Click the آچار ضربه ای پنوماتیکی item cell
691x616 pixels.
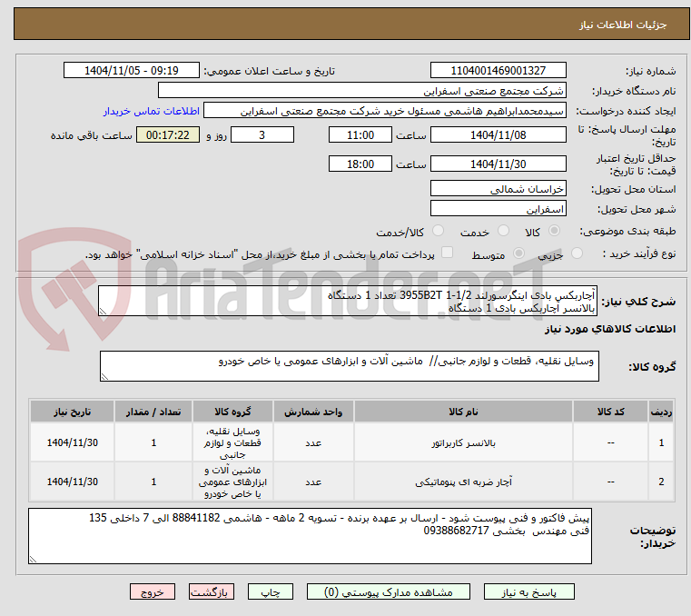[463, 482]
